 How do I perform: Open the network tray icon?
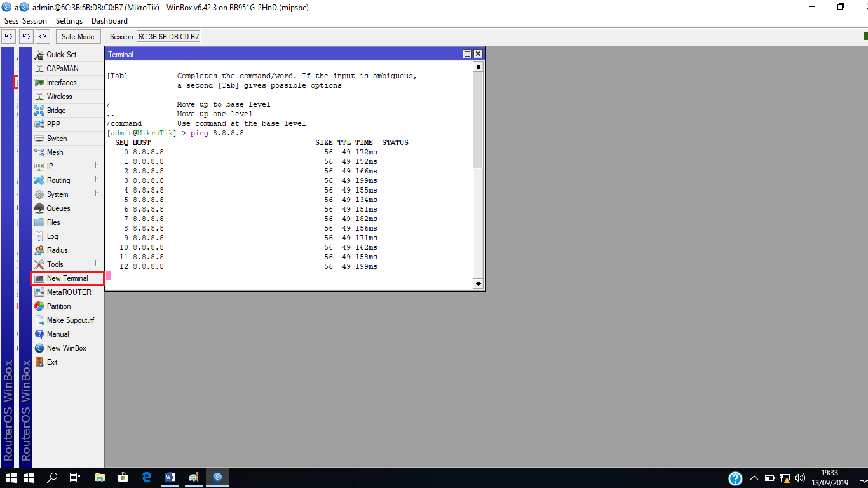pos(785,478)
